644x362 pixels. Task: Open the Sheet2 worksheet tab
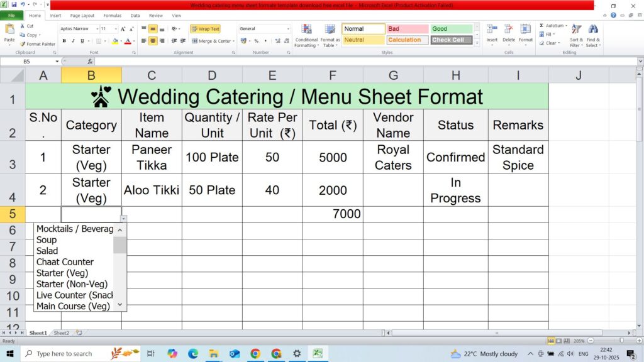61,332
